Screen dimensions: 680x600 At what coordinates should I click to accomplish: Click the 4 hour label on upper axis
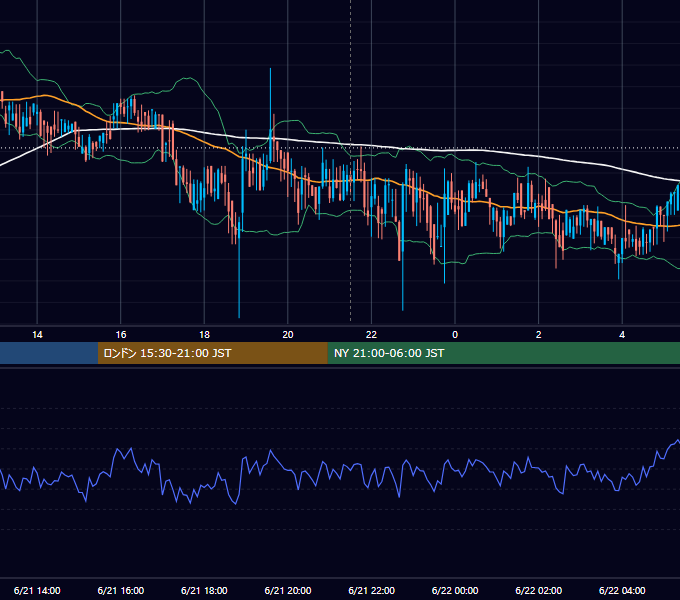coord(622,335)
